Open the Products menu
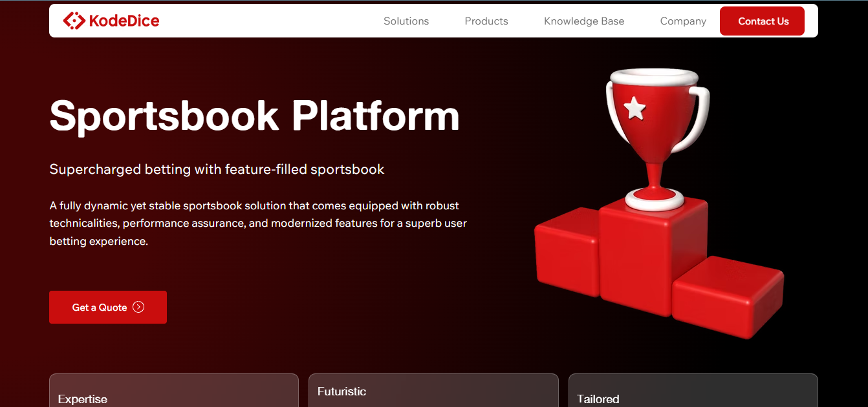Image resolution: width=868 pixels, height=407 pixels. (x=486, y=21)
